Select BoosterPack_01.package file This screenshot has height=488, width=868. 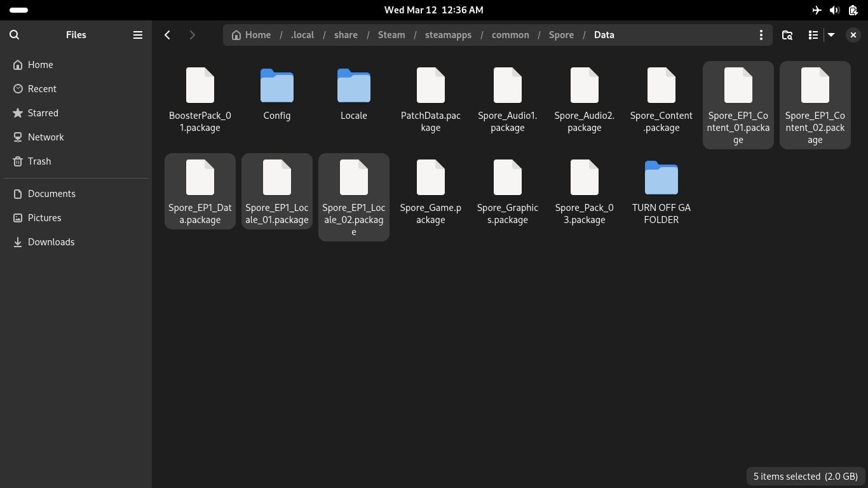(200, 99)
